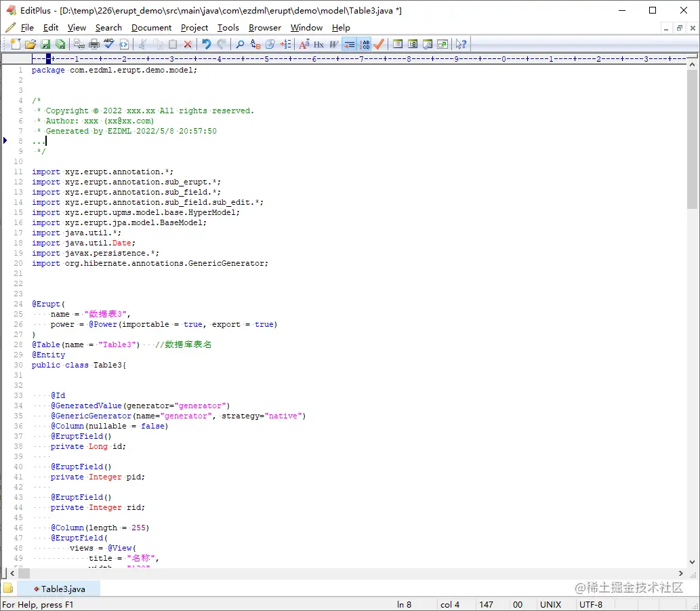Viewport: 700px width, 611px height.
Task: Place cursor on '@Entity' annotation line
Action: click(48, 355)
